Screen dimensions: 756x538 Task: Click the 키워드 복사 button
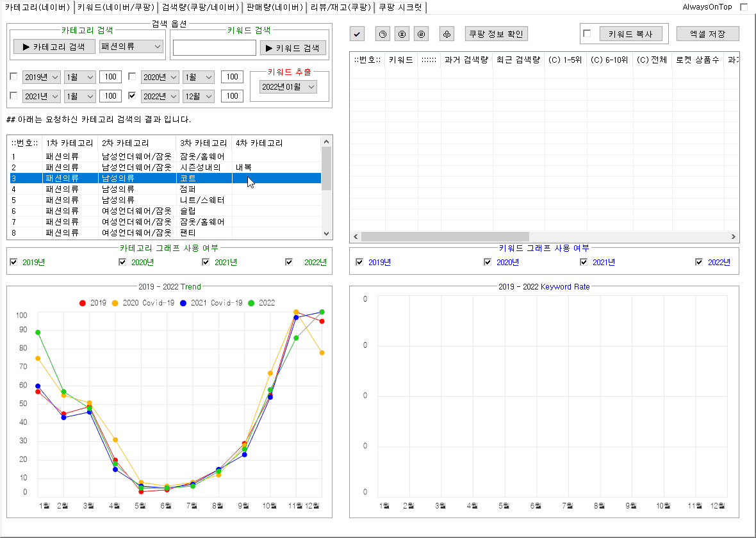(x=630, y=34)
